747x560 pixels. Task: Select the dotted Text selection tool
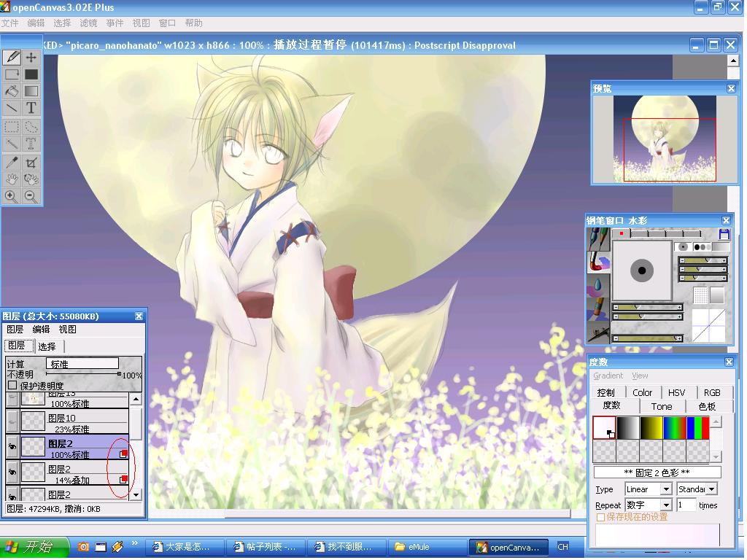click(x=31, y=144)
